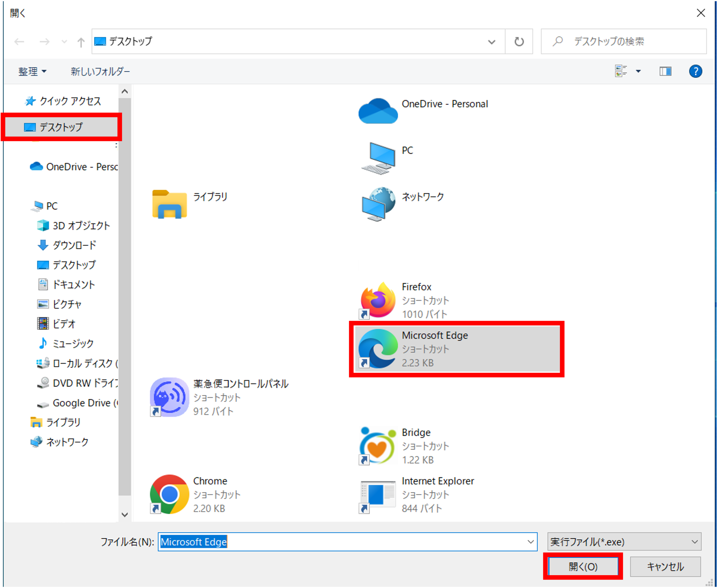Go up one folder level arrow
Image resolution: width=717 pixels, height=588 pixels.
click(x=81, y=42)
